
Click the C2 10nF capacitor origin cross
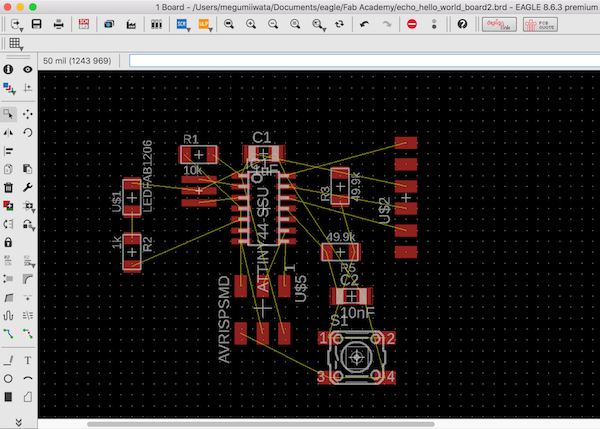point(351,296)
